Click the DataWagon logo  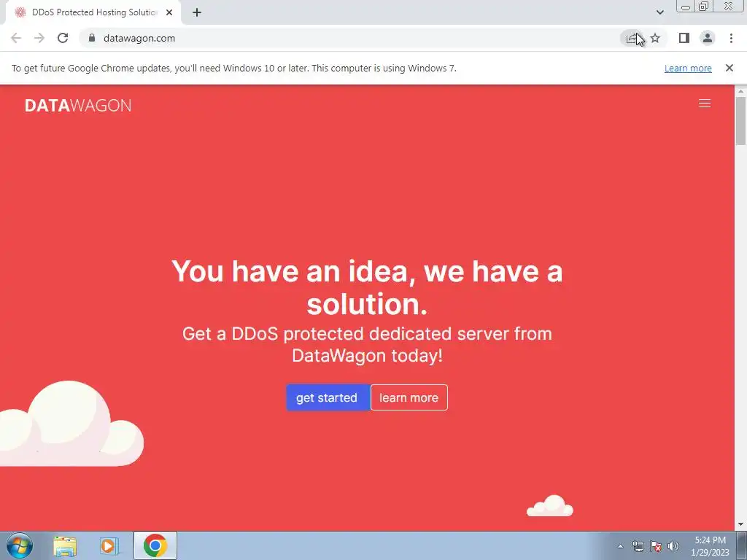pos(78,105)
